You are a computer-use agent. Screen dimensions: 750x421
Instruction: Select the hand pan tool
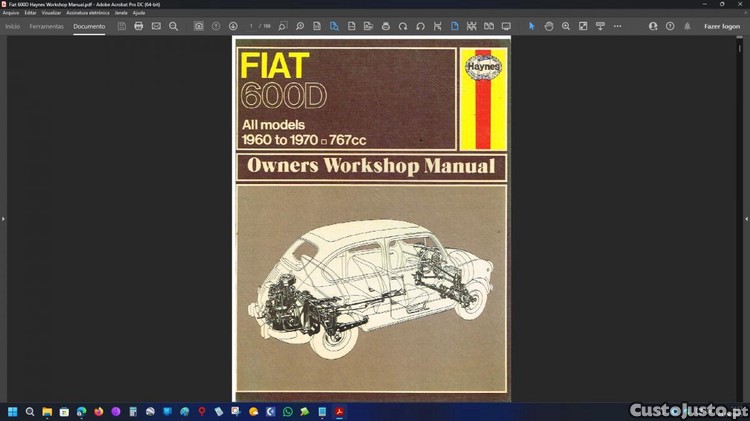point(549,26)
